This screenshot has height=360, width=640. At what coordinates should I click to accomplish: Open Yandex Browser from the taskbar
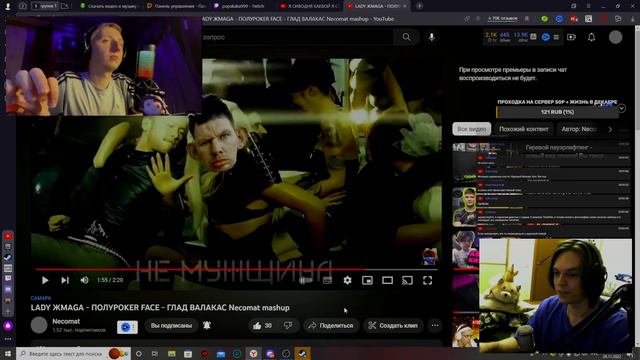coord(253,353)
